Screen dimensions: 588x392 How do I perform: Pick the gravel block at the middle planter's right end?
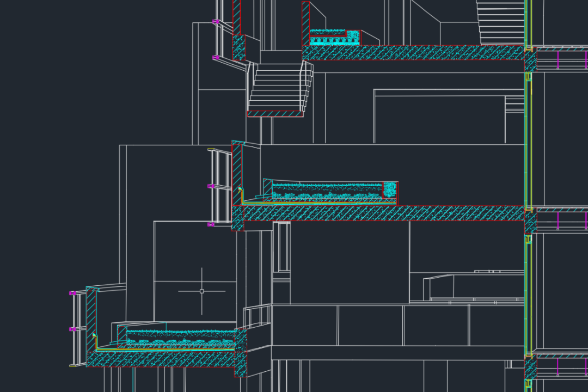390,190
